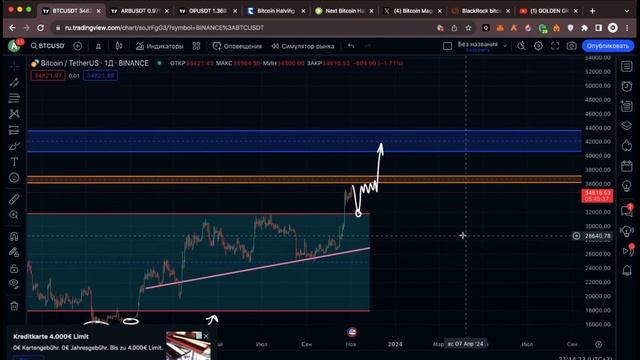
Task: Open the chats panel
Action: (627, 211)
